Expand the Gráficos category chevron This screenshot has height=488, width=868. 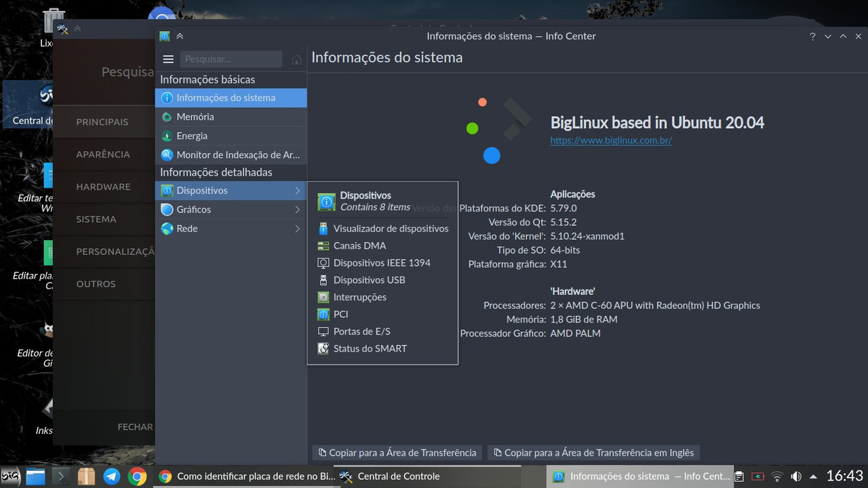(297, 209)
